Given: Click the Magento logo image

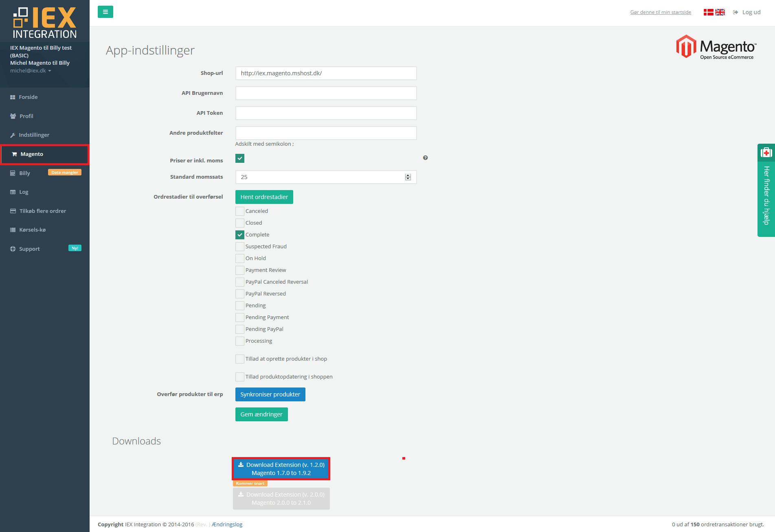Looking at the screenshot, I should pyautogui.click(x=716, y=46).
